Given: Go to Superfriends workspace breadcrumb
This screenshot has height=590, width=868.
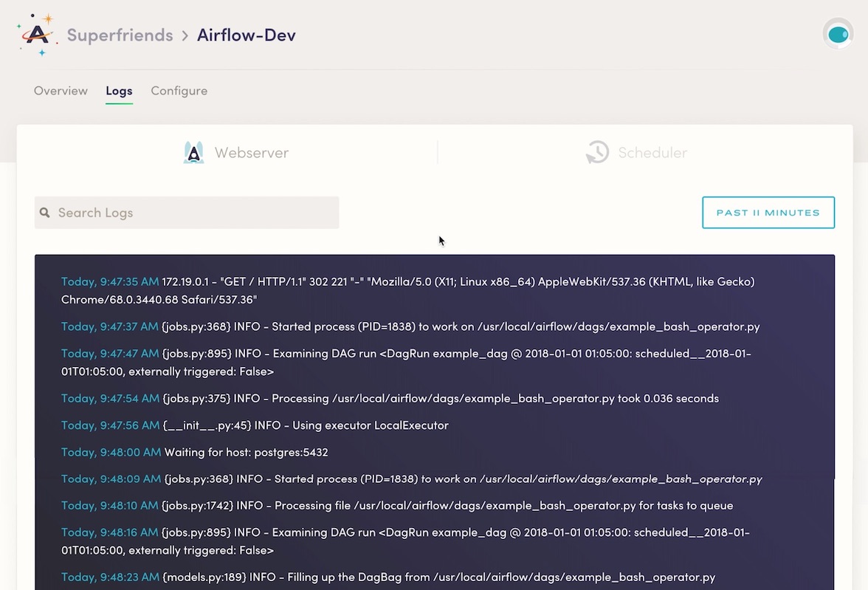Looking at the screenshot, I should pyautogui.click(x=120, y=35).
